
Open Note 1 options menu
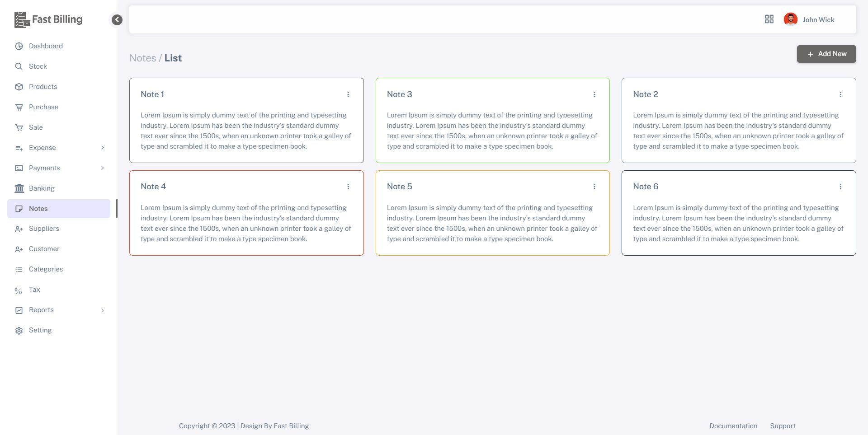point(348,94)
